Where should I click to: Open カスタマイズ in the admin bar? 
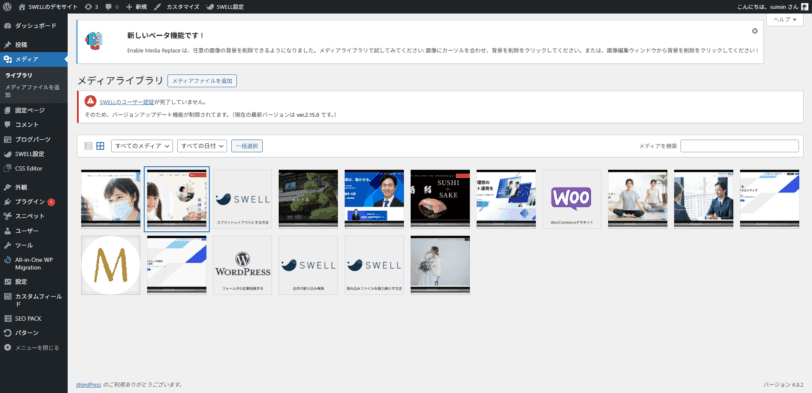(x=177, y=7)
